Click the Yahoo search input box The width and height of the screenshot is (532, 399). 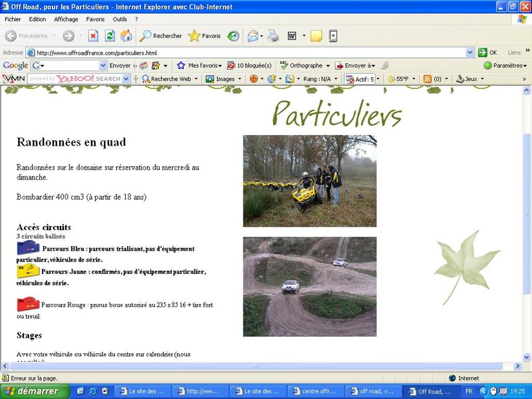74,78
